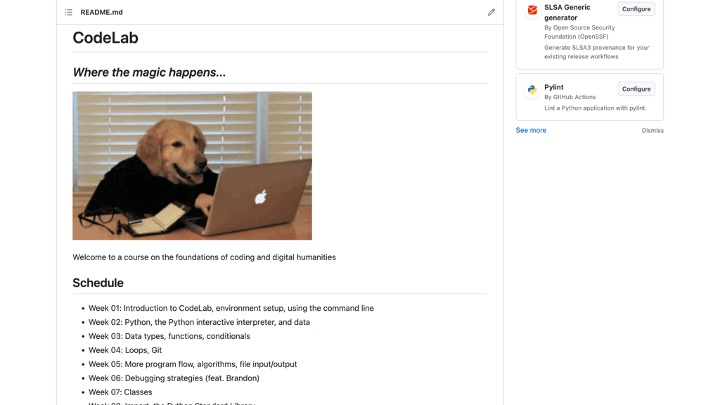The height and width of the screenshot is (405, 720).
Task: Select the SLSA Generic generator title
Action: point(567,12)
